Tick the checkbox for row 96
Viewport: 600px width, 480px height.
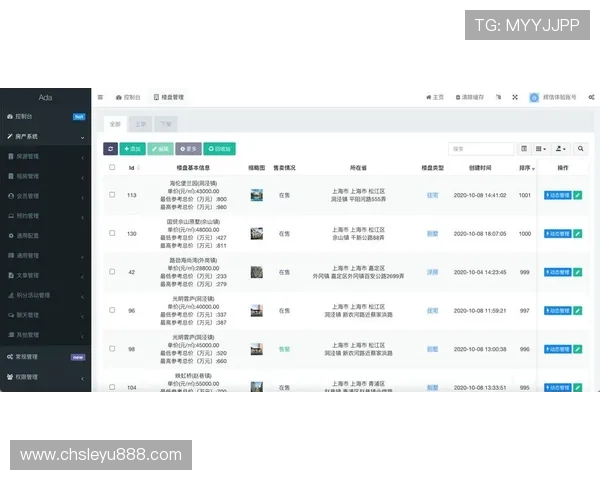(112, 310)
